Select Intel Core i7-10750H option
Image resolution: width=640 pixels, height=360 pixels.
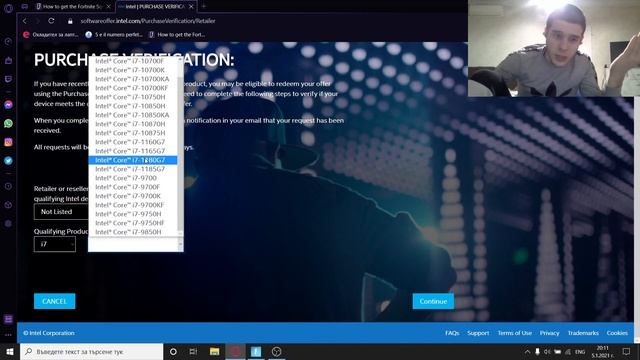click(133, 97)
